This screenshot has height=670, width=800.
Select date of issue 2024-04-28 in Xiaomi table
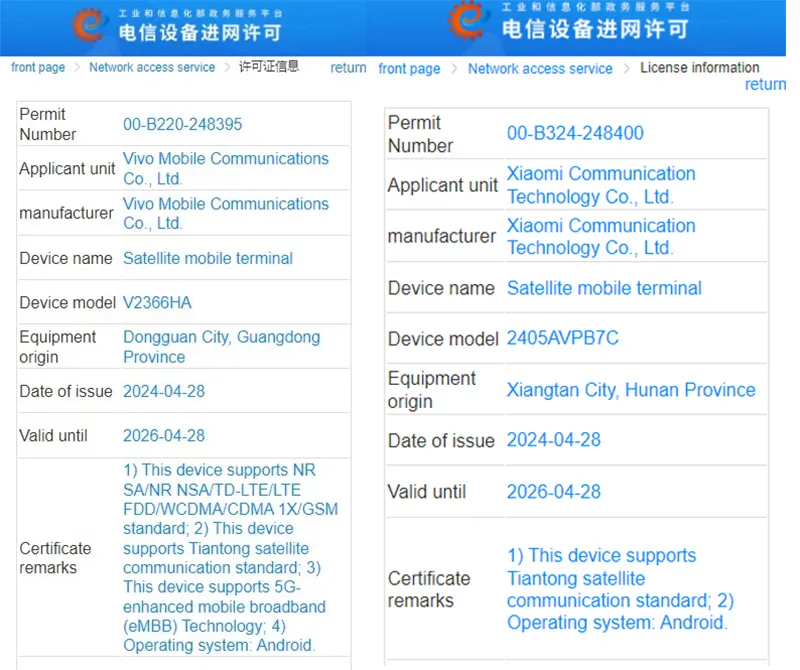click(x=554, y=440)
